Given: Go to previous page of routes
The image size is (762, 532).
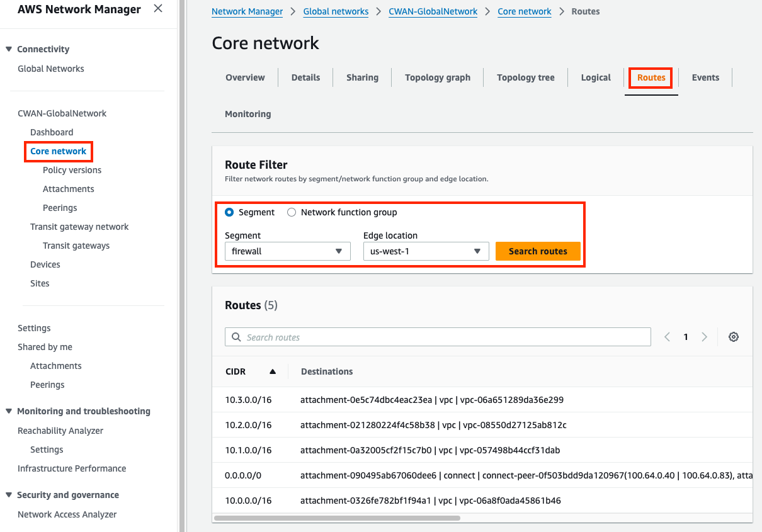Looking at the screenshot, I should pos(667,337).
